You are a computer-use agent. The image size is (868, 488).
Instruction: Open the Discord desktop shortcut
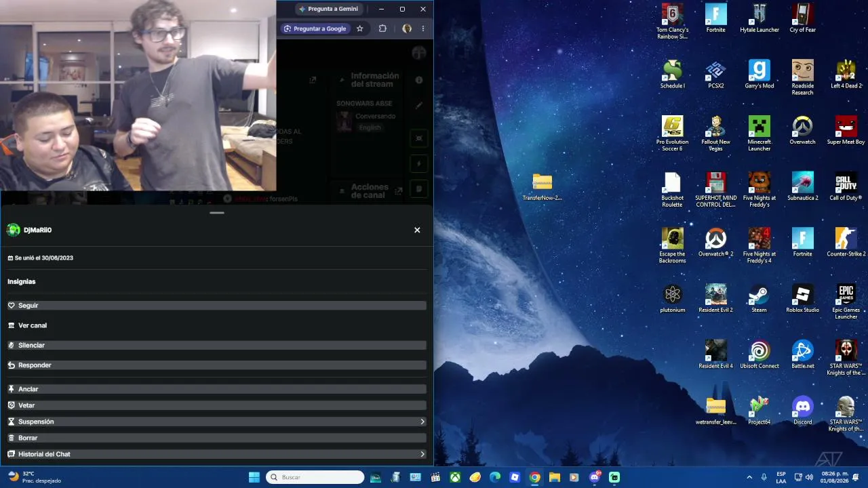pos(802,411)
